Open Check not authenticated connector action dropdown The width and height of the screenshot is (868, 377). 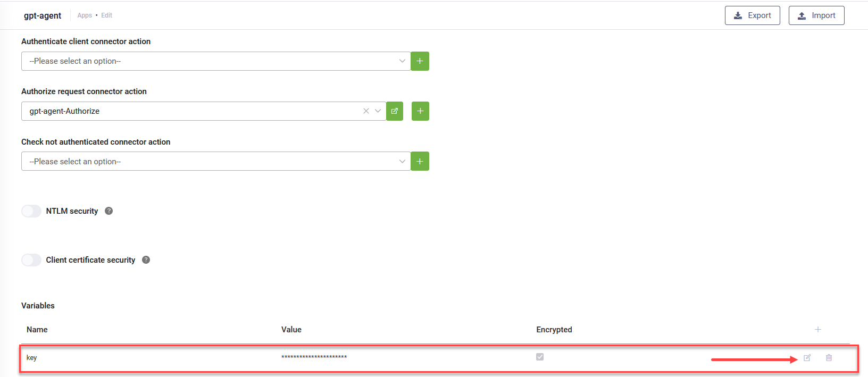point(215,161)
